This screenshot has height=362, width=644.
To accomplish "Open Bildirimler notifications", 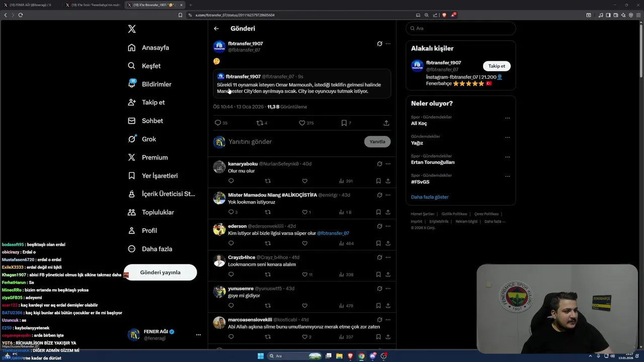I will (149, 84).
